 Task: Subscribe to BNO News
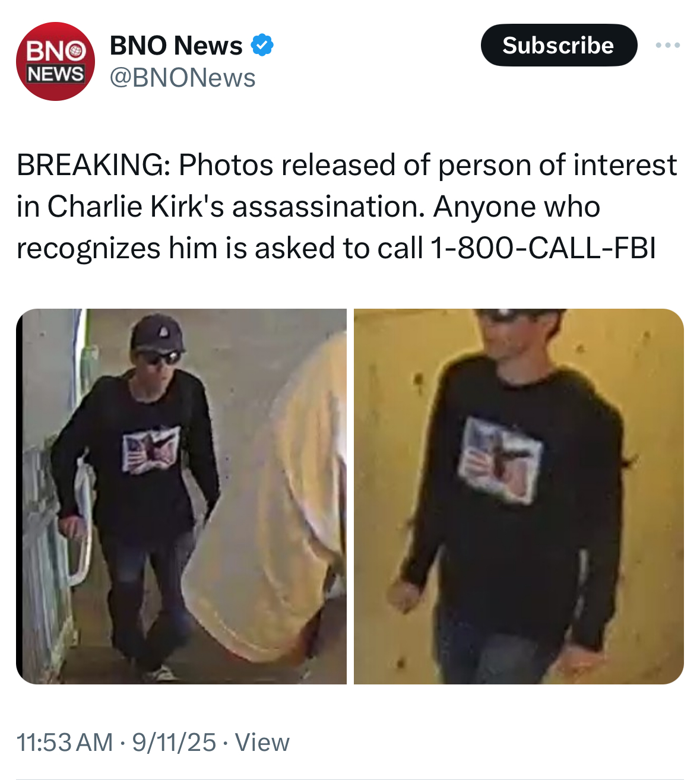click(x=559, y=45)
